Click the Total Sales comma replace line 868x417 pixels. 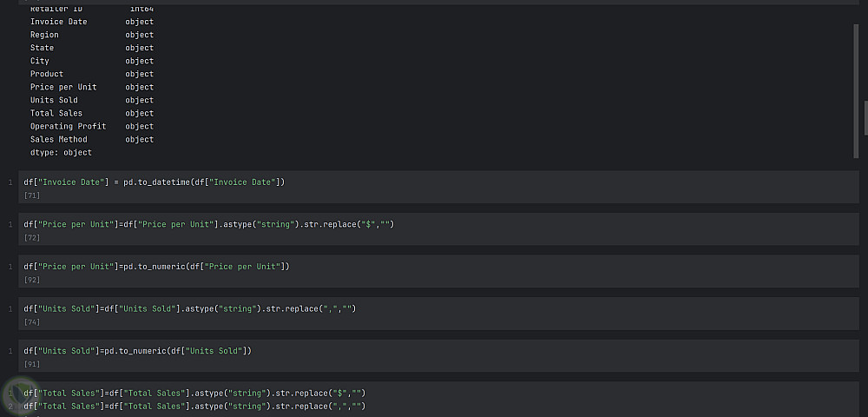point(195,406)
